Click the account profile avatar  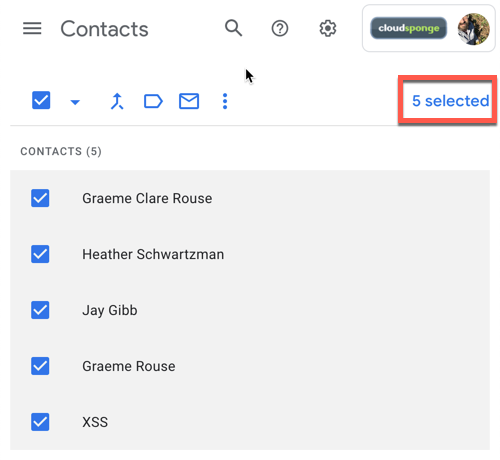(x=473, y=29)
